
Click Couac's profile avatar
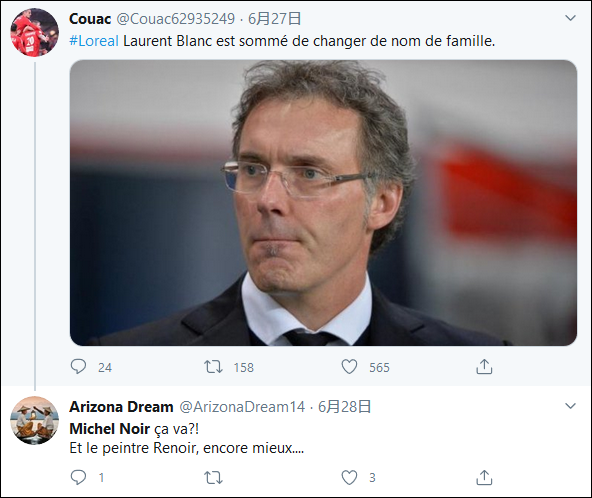tap(34, 32)
